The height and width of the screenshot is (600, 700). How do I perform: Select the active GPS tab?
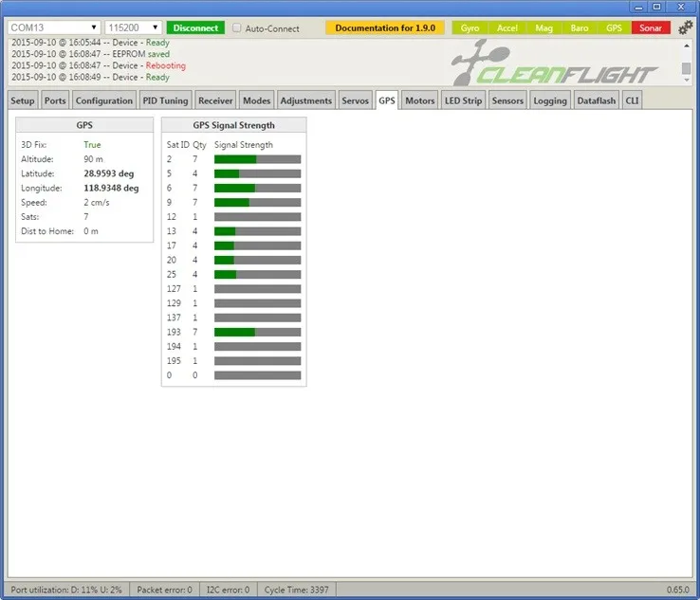(387, 100)
